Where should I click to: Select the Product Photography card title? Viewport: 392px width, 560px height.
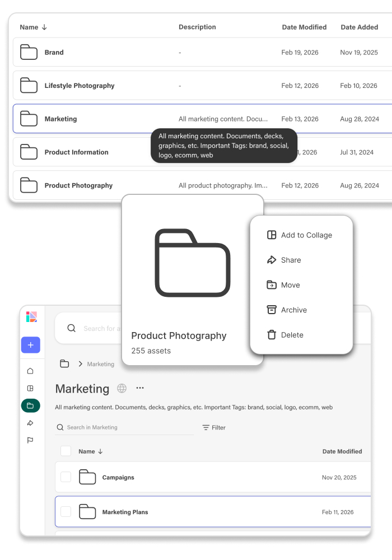(179, 335)
